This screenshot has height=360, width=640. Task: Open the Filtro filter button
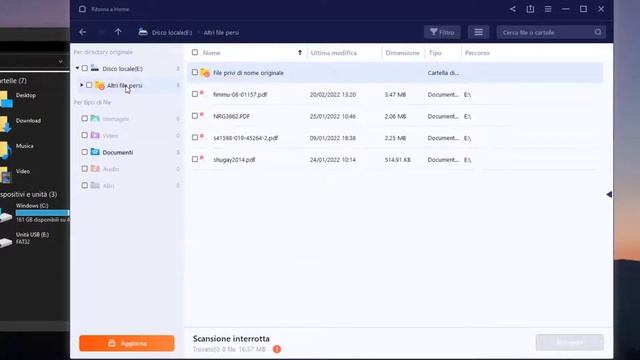coord(442,32)
